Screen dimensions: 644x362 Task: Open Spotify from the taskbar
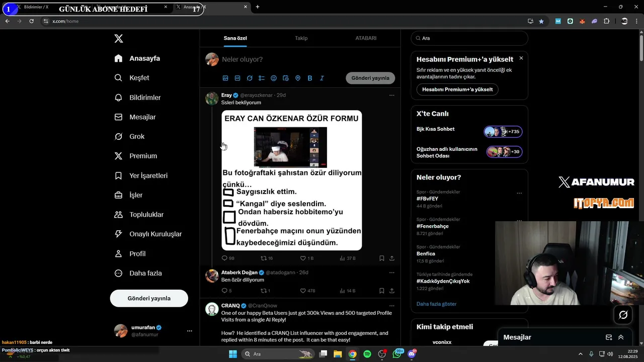tap(367, 354)
